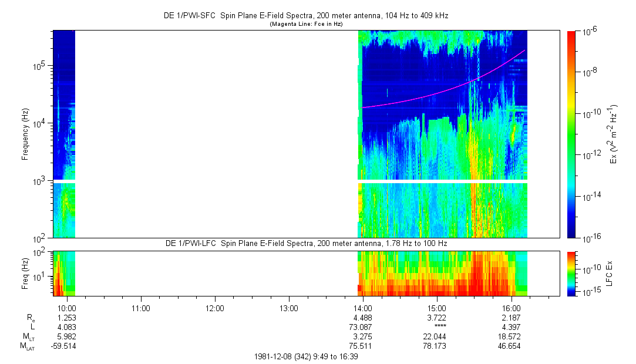The height and width of the screenshot is (364, 636).
Task: Click the small LFC Ex color bar
Action: click(x=572, y=273)
